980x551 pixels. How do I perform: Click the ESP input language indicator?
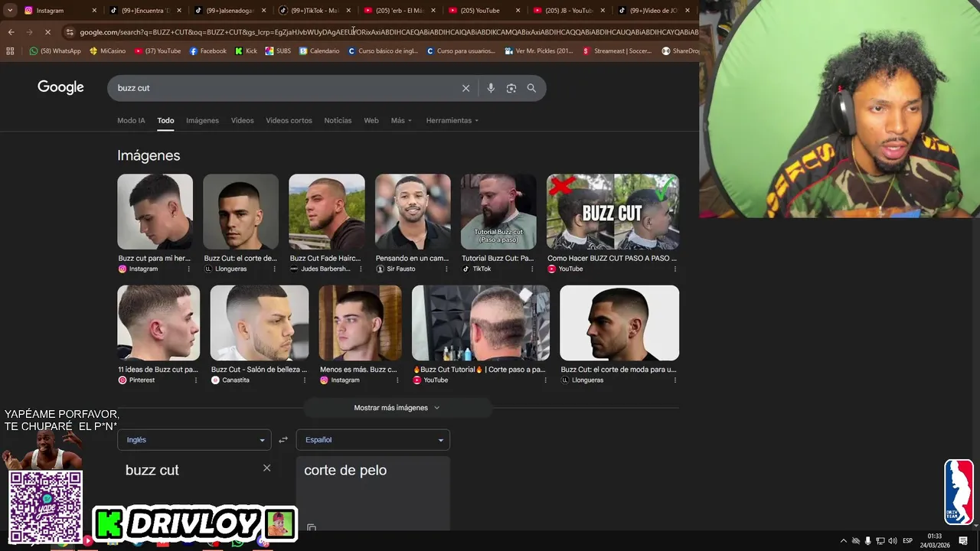coord(907,541)
